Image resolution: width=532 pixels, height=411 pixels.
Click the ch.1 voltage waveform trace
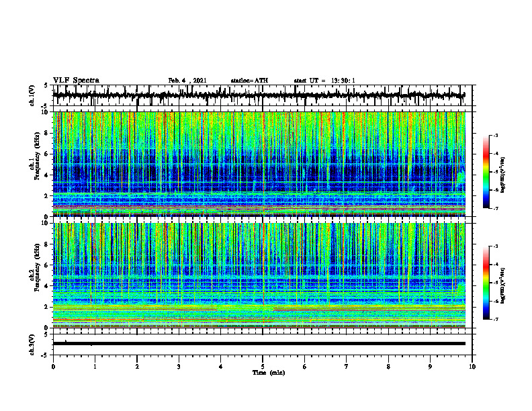pyautogui.click(x=259, y=95)
